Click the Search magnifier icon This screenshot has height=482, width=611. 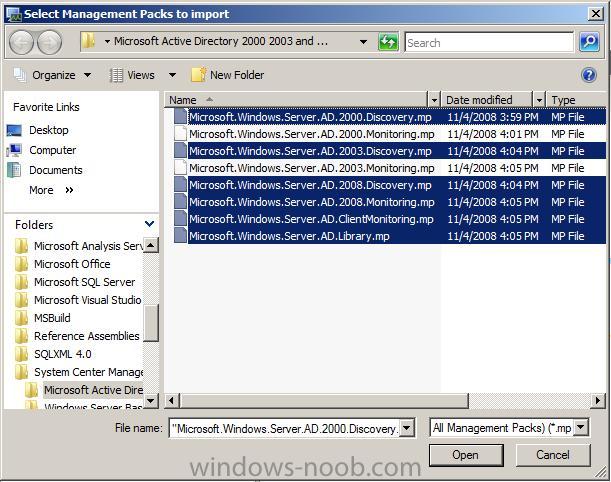tap(589, 42)
